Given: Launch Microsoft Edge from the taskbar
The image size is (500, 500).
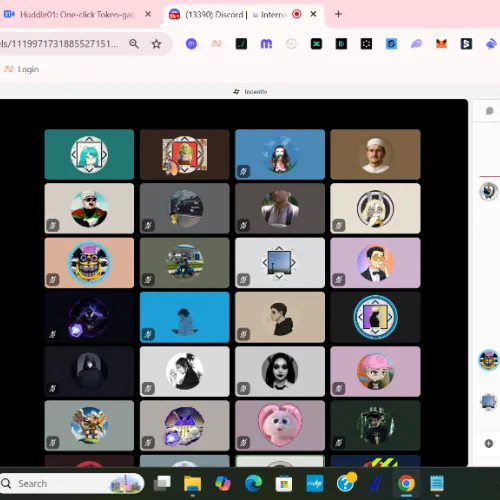Looking at the screenshot, I should tap(253, 483).
